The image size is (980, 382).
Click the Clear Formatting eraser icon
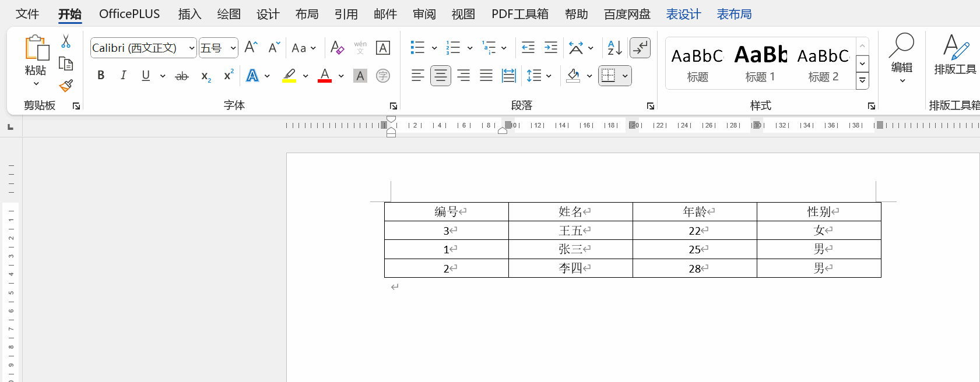[x=337, y=48]
